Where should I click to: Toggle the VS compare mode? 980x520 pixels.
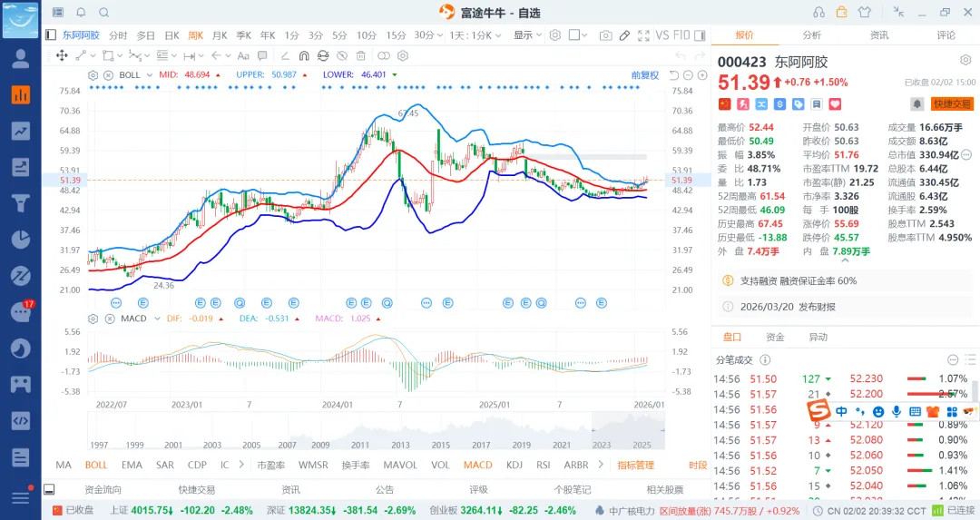click(661, 35)
